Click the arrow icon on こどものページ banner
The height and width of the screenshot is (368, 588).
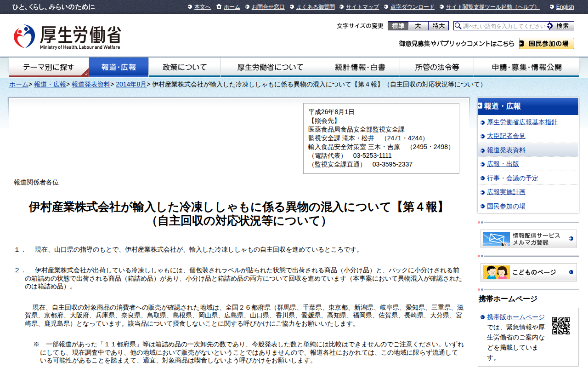click(x=571, y=272)
